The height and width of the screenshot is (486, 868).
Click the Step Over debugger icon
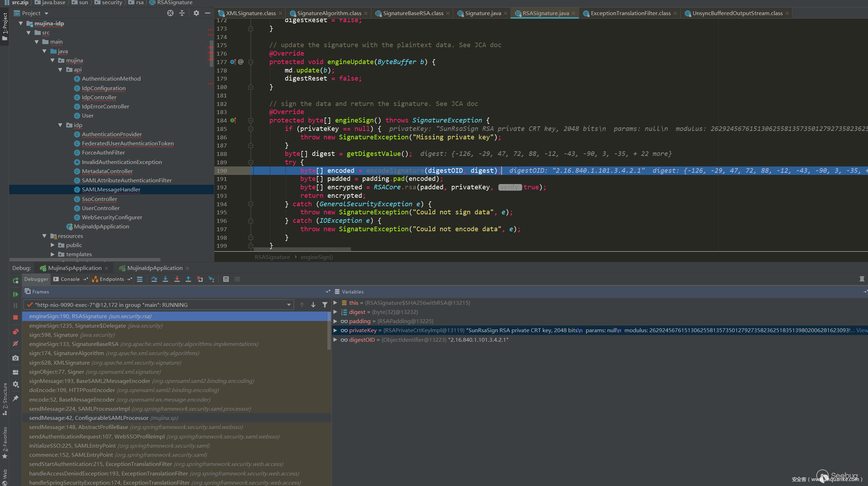click(154, 279)
